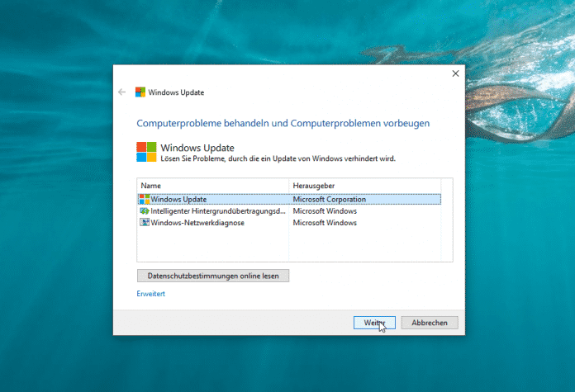Viewport: 575px width, 392px height.
Task: Click Microsoft Corporation in the Herausgeber column
Action: (329, 199)
